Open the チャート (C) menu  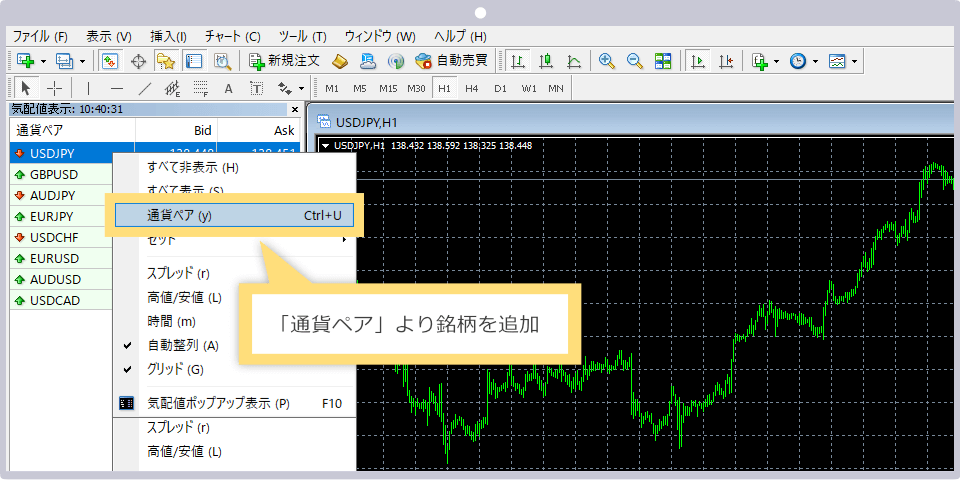(233, 36)
